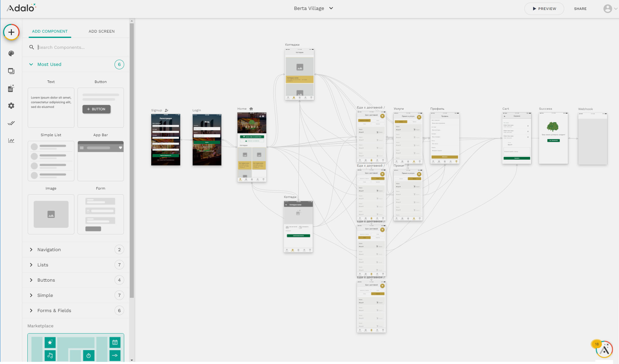Click the Adalo logo
This screenshot has height=364, width=619.
[x=21, y=8]
